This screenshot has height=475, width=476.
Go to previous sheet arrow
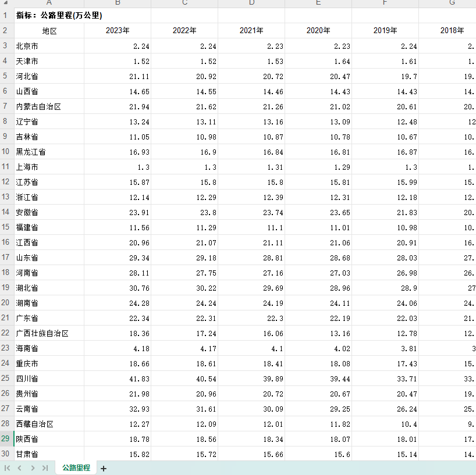pos(20,468)
